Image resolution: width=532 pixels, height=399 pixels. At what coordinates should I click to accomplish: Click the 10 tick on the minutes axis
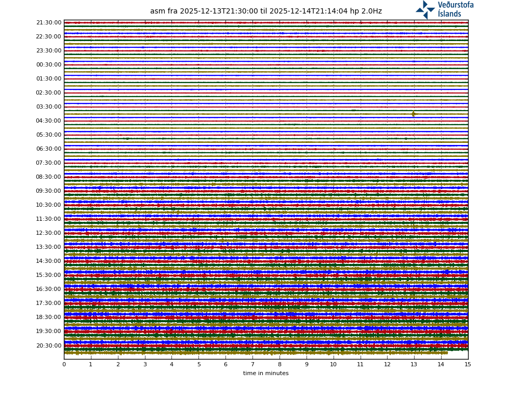(x=333, y=365)
